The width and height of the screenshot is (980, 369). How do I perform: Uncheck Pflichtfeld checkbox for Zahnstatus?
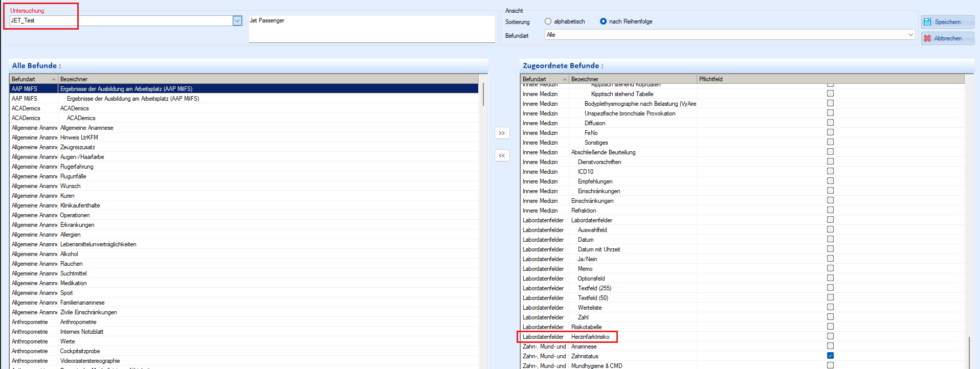click(x=830, y=356)
